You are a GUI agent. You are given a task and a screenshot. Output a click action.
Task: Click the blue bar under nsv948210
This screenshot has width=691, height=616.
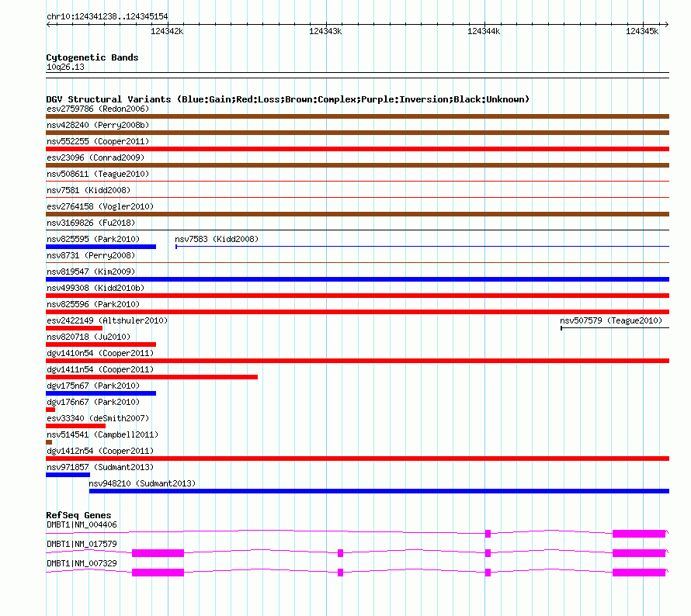pos(379,491)
